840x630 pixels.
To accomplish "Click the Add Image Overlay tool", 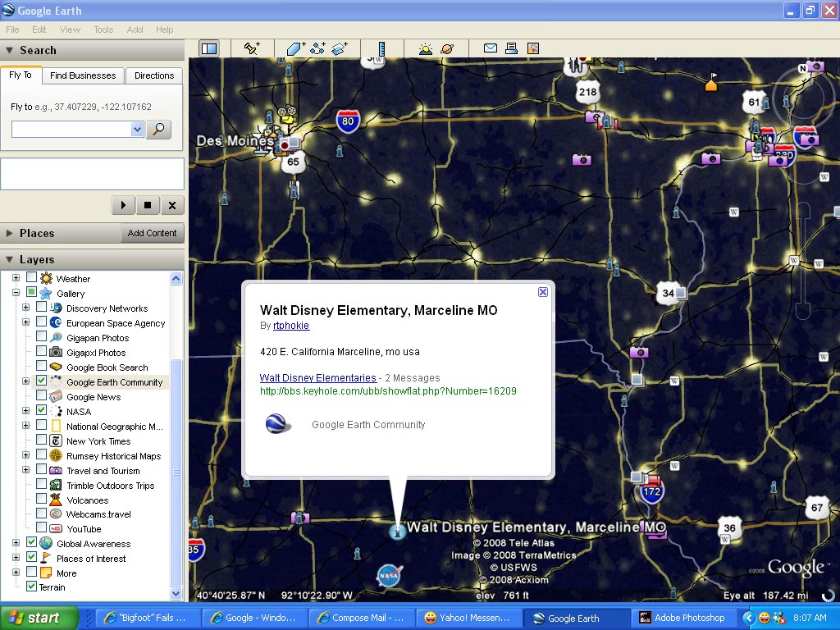I will point(340,48).
